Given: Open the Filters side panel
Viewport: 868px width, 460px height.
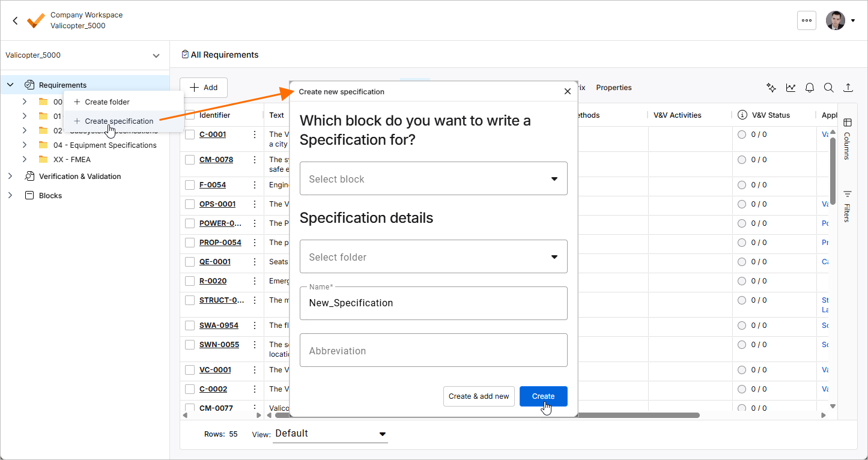Looking at the screenshot, I should click(847, 206).
